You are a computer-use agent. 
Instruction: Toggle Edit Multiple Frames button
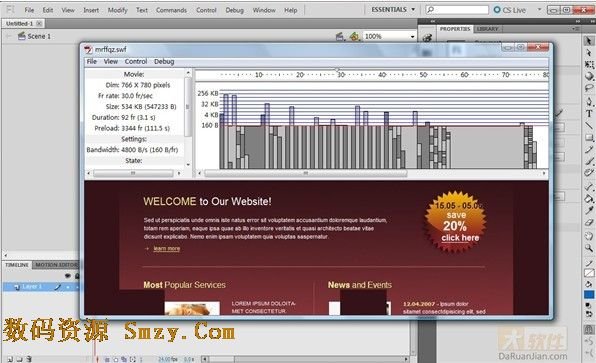click(124, 359)
